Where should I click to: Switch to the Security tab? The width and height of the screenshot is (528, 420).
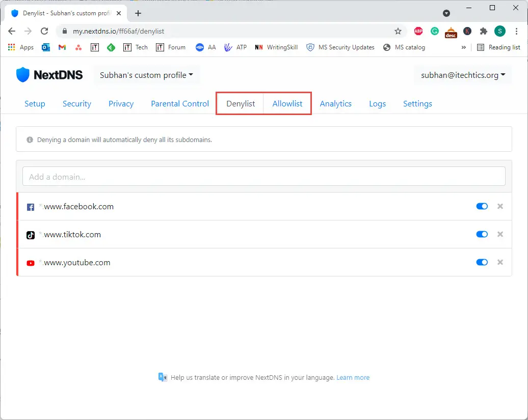[x=77, y=103]
